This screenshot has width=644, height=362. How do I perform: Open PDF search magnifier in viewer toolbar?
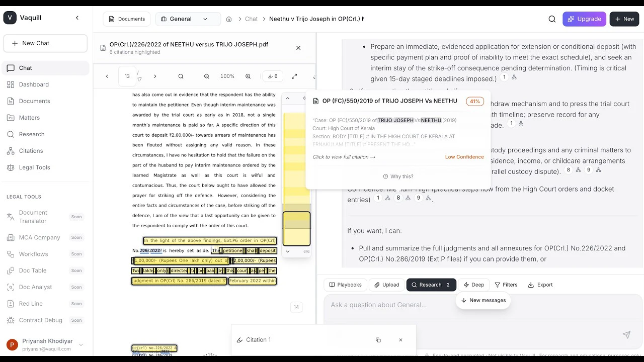point(181,76)
